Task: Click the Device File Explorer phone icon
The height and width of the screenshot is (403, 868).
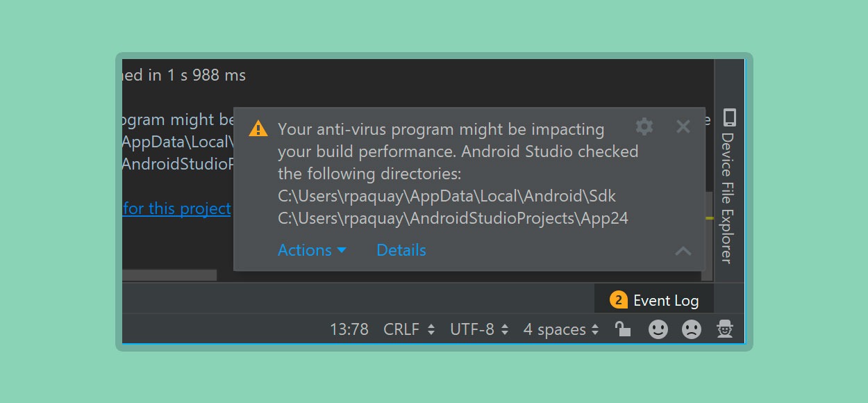Action: point(729,117)
